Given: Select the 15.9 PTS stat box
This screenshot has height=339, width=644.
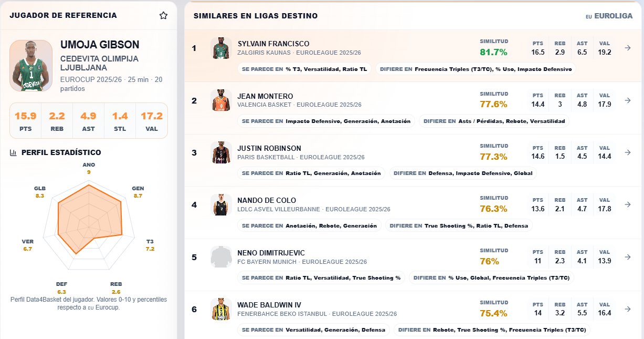Looking at the screenshot, I should coord(26,120).
